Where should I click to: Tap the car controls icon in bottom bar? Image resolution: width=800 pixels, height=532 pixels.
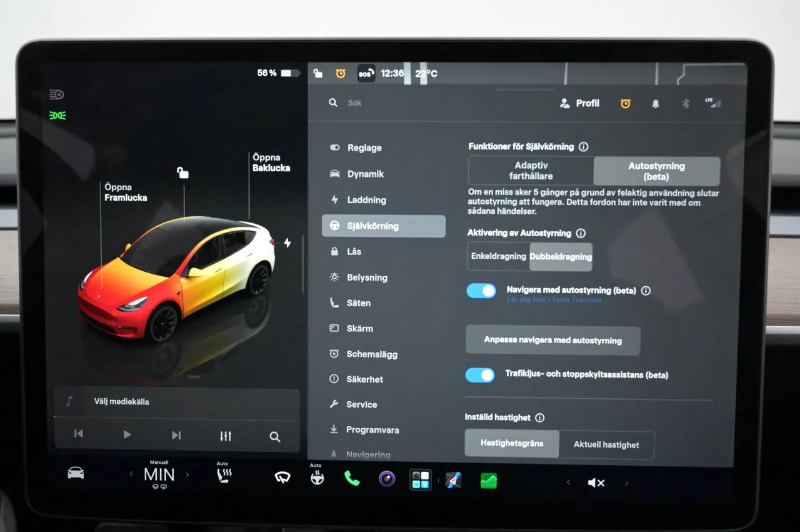(x=76, y=473)
